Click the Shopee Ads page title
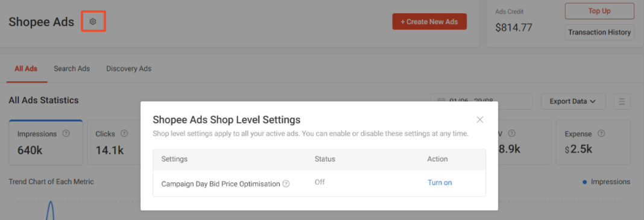 42,22
